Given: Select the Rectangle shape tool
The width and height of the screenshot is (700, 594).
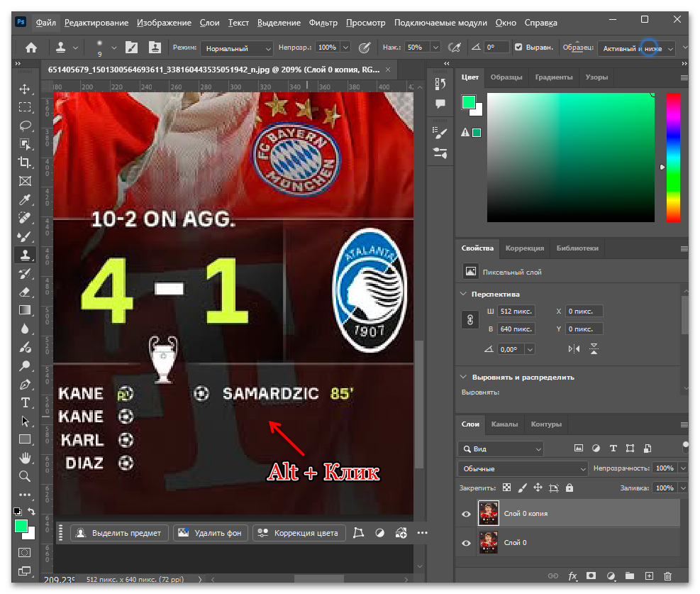Looking at the screenshot, I should click(x=25, y=439).
